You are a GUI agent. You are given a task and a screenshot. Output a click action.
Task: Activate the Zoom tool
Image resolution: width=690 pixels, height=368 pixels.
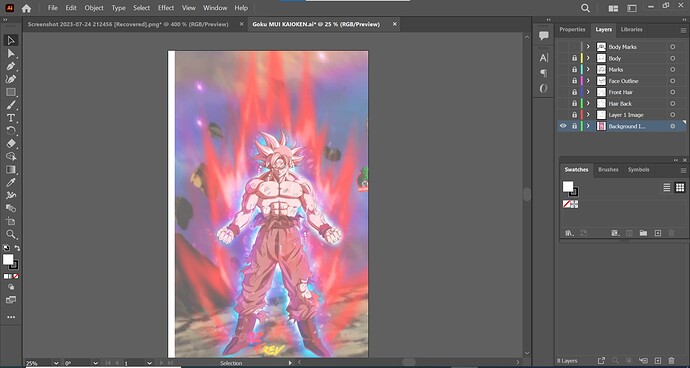11,234
